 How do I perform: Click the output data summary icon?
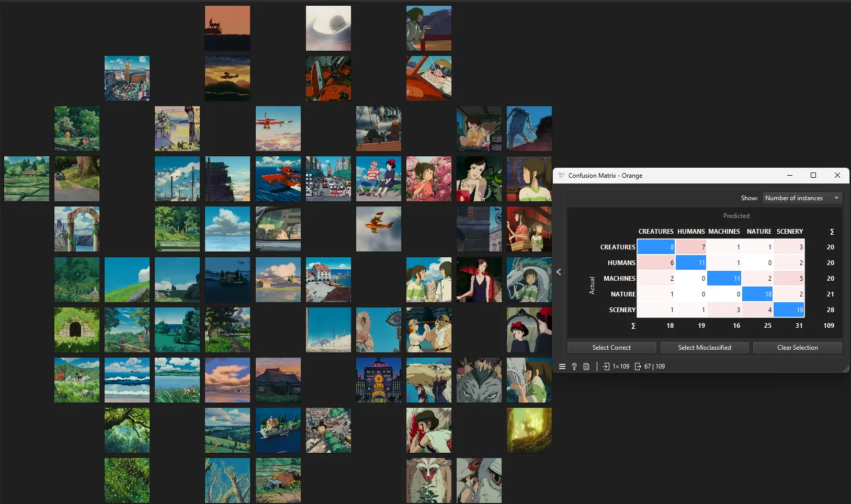pos(638,366)
